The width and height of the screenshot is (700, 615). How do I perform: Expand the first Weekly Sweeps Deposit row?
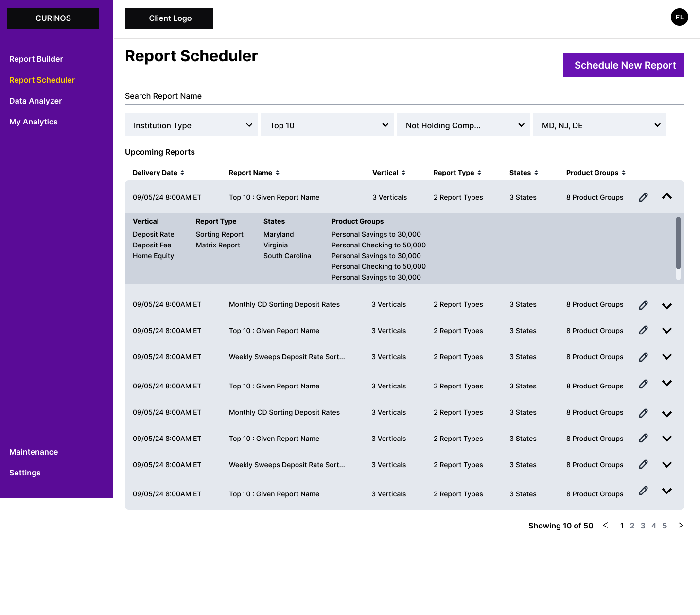coord(667,357)
